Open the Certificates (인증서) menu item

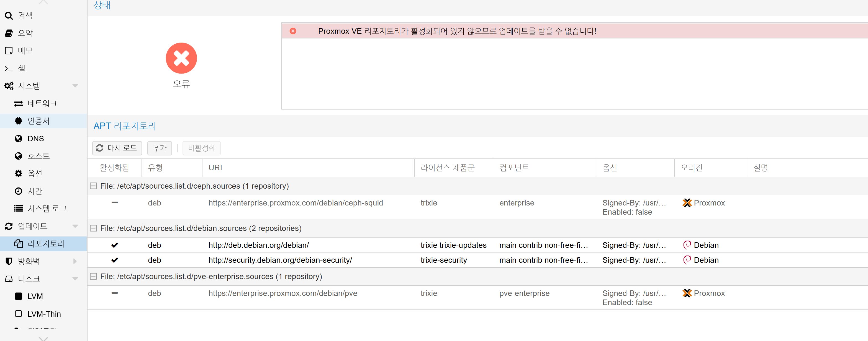pos(38,121)
